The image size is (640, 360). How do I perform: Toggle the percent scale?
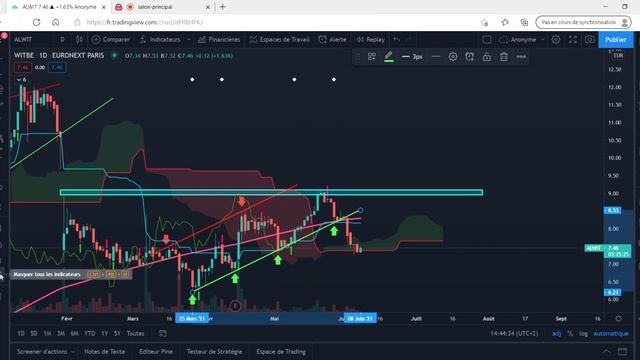pyautogui.click(x=570, y=333)
